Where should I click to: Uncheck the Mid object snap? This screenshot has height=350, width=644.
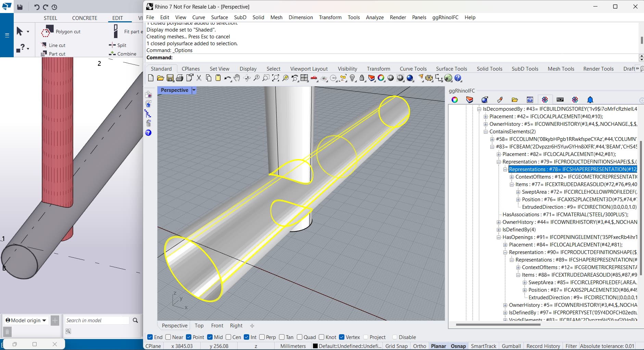click(210, 337)
